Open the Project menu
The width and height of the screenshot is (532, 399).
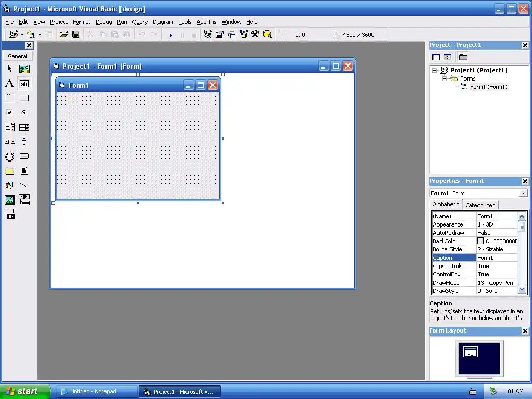click(x=59, y=22)
